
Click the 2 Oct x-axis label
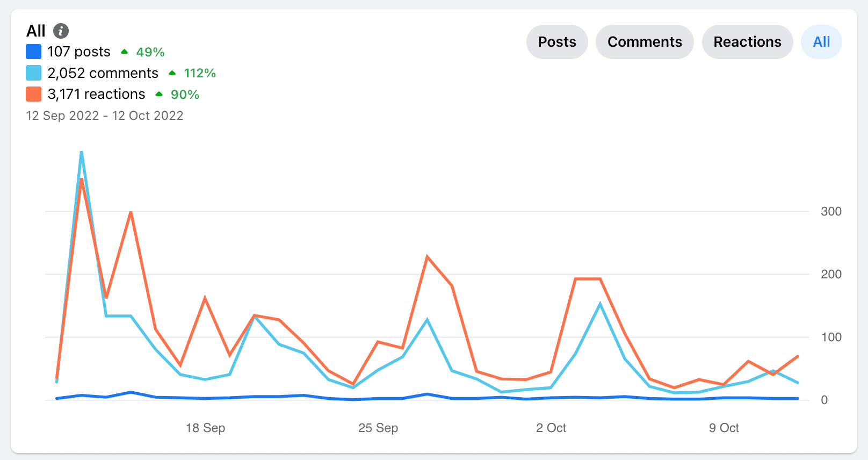coord(551,428)
